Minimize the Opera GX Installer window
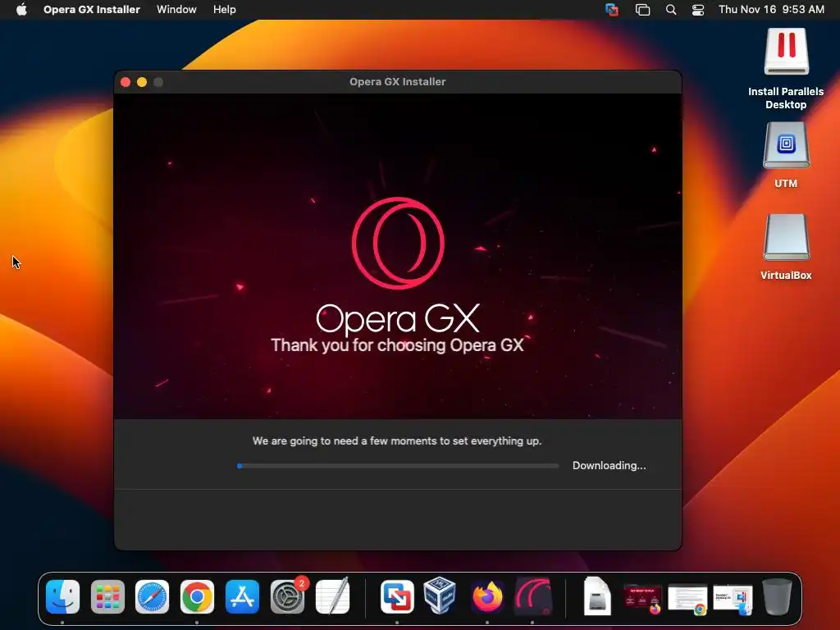840x630 pixels. (x=142, y=82)
